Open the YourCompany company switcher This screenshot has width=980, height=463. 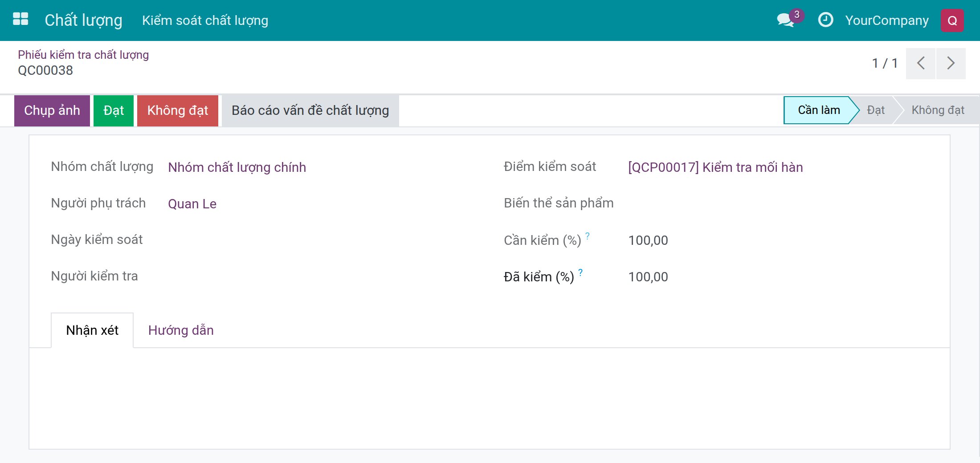point(887,20)
